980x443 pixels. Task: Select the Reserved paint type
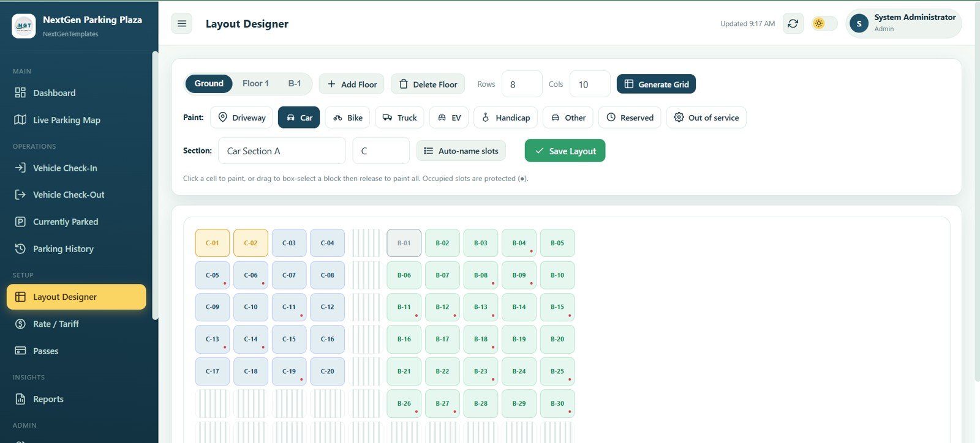630,117
